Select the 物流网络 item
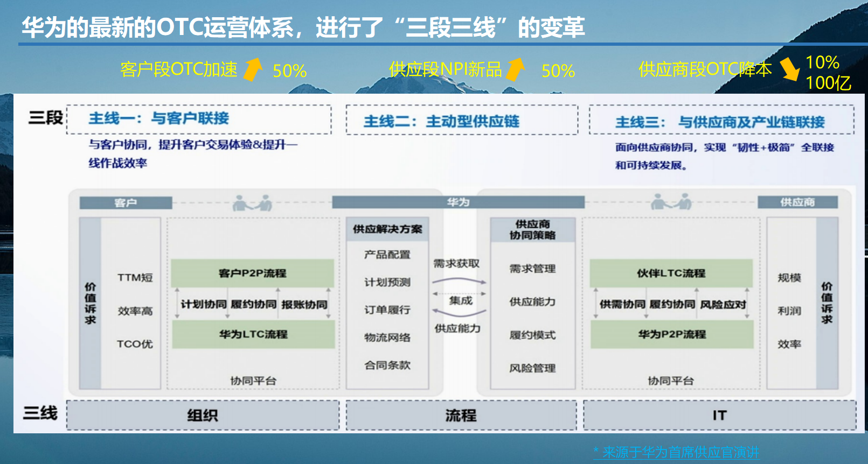The height and width of the screenshot is (464, 868). coord(387,338)
